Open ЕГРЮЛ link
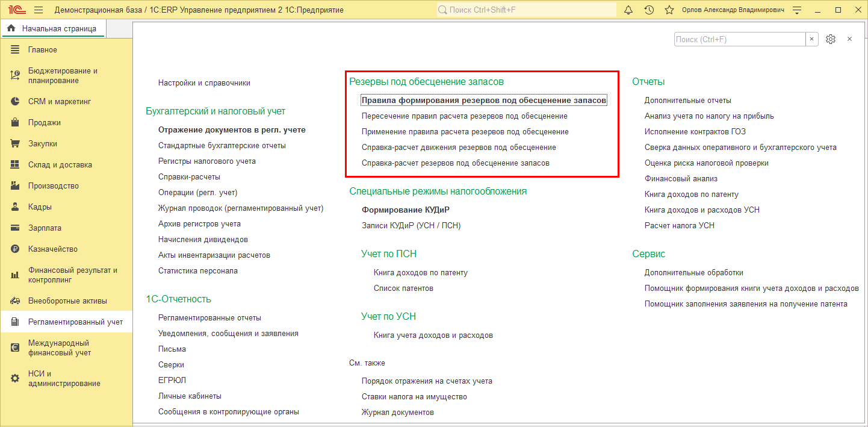This screenshot has width=868, height=427. pos(172,381)
